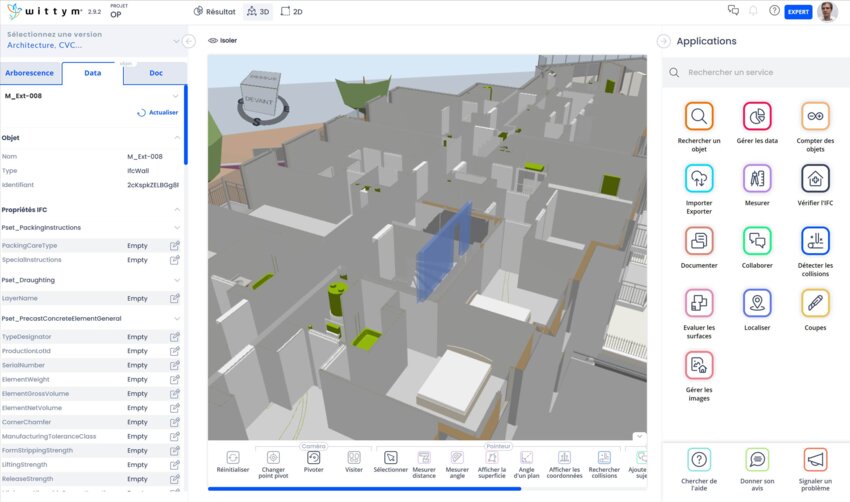Click the Rechercher un service search field
This screenshot has height=502, width=850.
(x=760, y=73)
